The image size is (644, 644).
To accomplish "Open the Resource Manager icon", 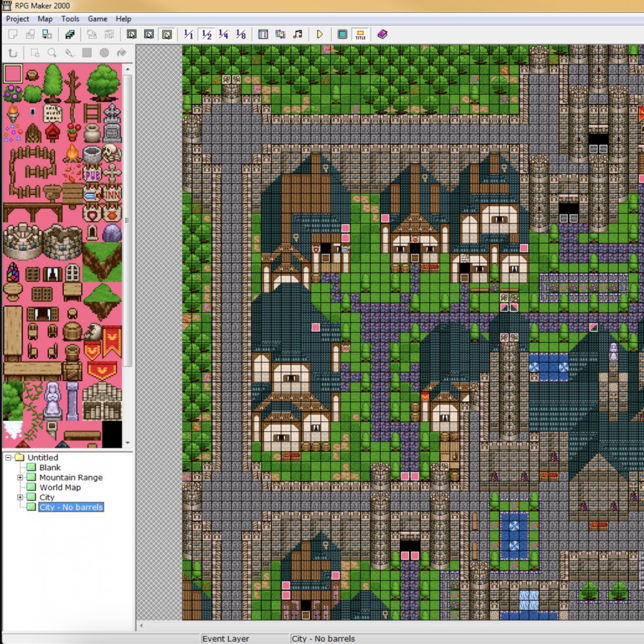I will click(x=281, y=35).
